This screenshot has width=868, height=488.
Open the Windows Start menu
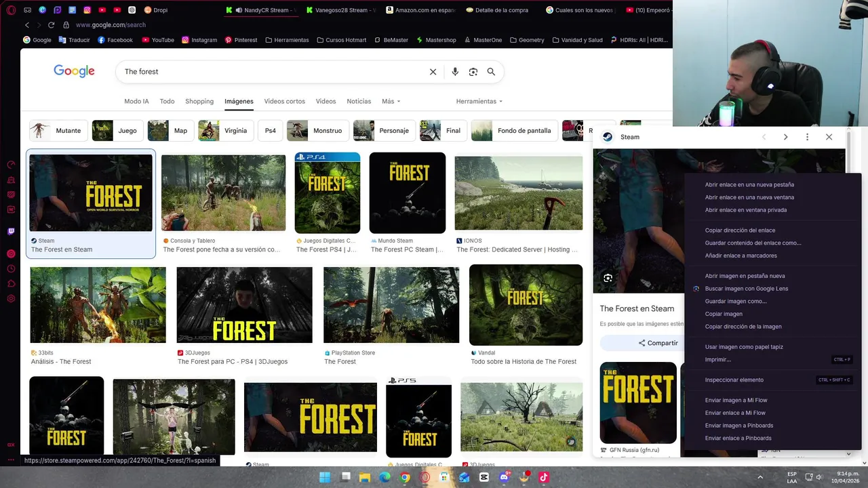[x=325, y=477]
